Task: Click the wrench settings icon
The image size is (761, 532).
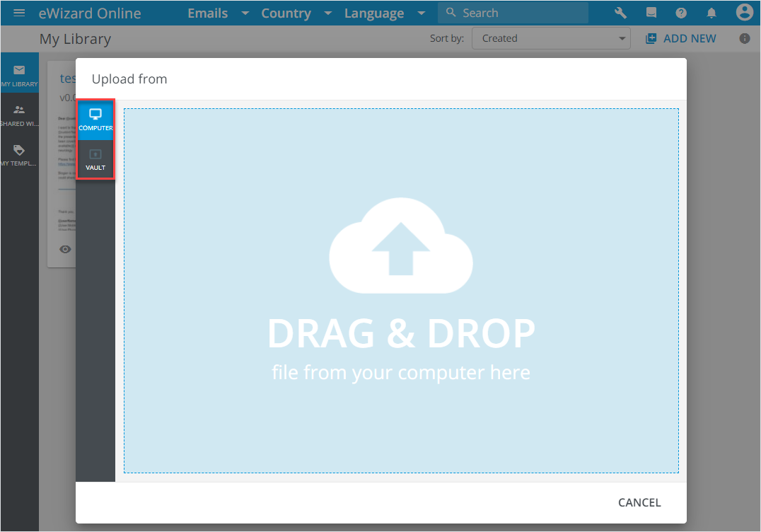Action: [621, 13]
